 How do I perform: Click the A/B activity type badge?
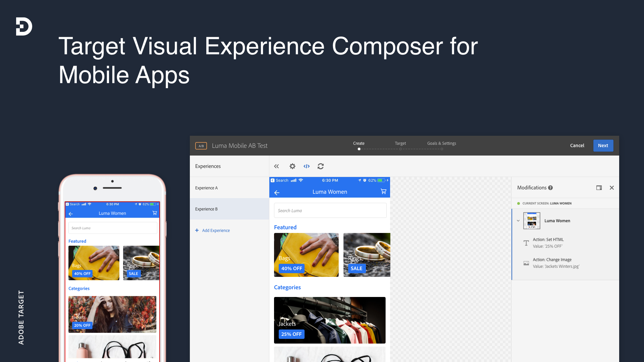click(x=201, y=146)
